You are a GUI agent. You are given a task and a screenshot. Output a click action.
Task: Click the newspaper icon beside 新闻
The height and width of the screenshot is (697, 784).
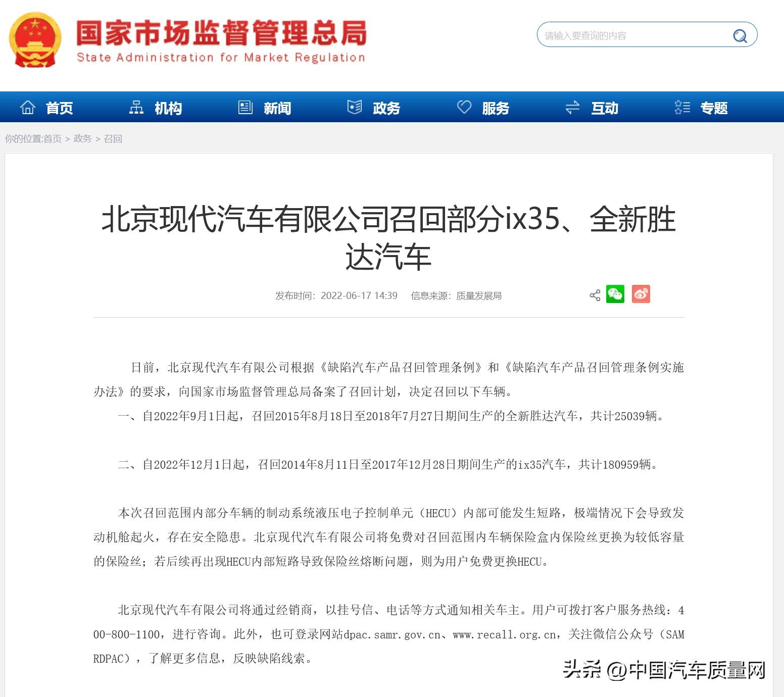[x=246, y=108]
